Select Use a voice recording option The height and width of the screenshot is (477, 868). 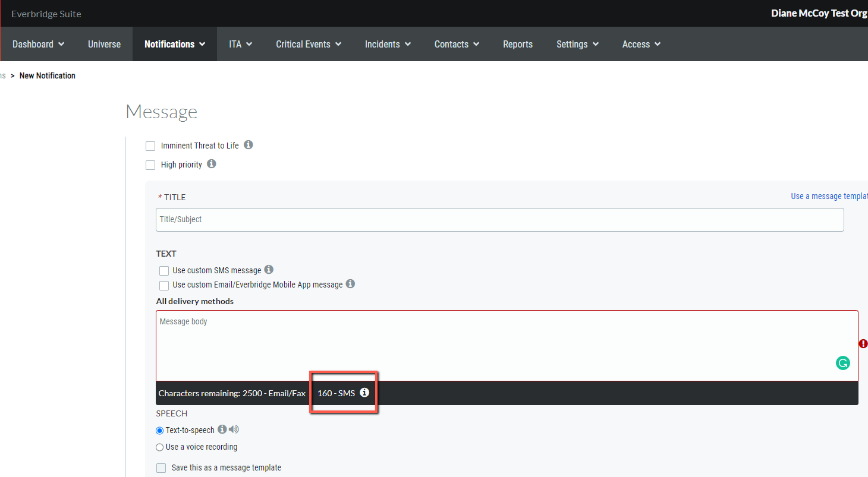pyautogui.click(x=159, y=447)
